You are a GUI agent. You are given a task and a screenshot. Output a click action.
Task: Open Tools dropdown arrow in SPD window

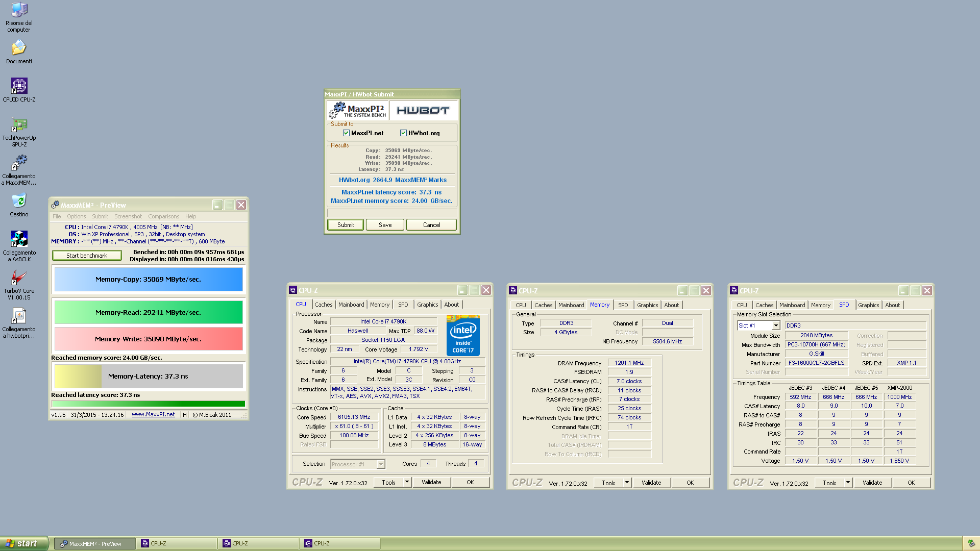[848, 483]
